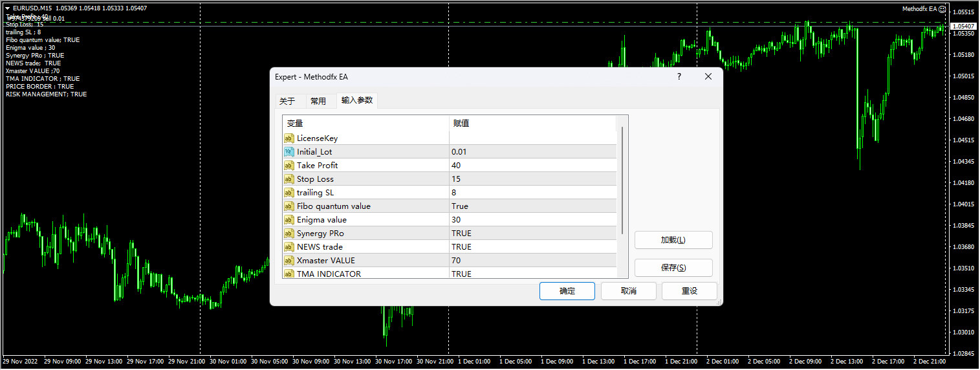Select the Synergy PRo variable name

tap(320, 234)
